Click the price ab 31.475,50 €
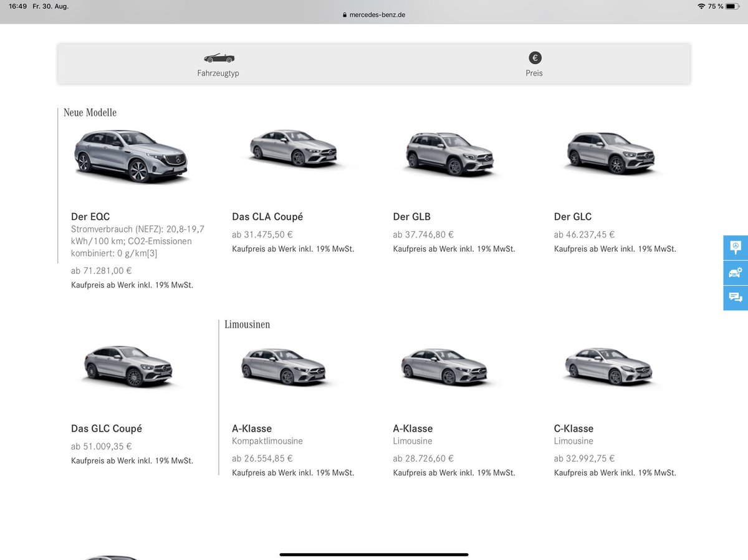The width and height of the screenshot is (748, 560). coord(262,235)
